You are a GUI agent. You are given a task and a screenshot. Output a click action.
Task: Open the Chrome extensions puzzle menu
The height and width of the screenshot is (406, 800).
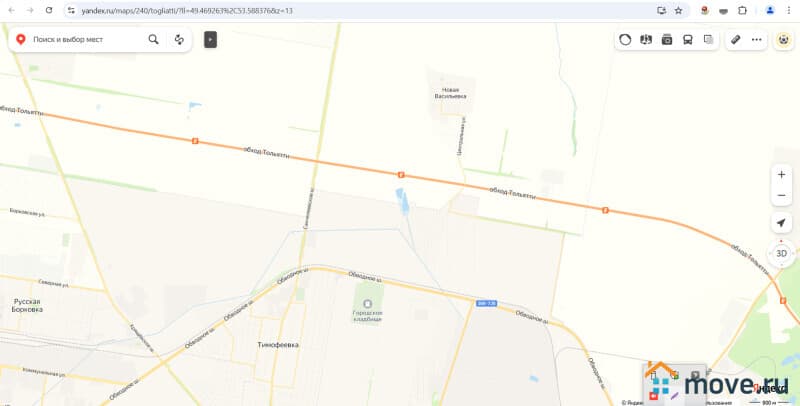(x=742, y=10)
